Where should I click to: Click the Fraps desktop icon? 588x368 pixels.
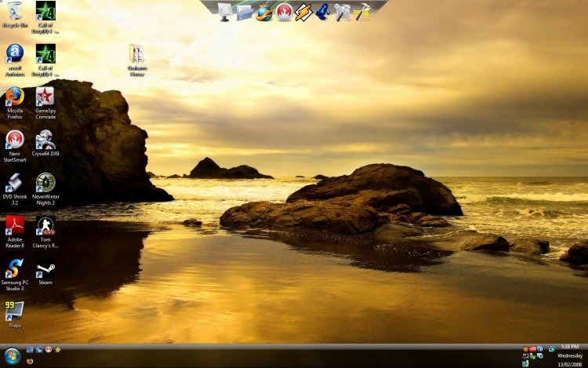pos(14,312)
